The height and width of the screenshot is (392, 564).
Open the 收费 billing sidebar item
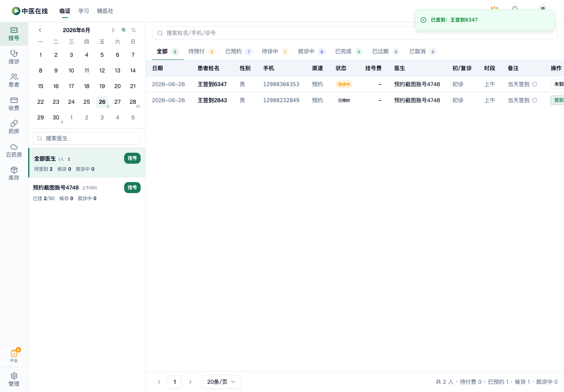(x=14, y=104)
